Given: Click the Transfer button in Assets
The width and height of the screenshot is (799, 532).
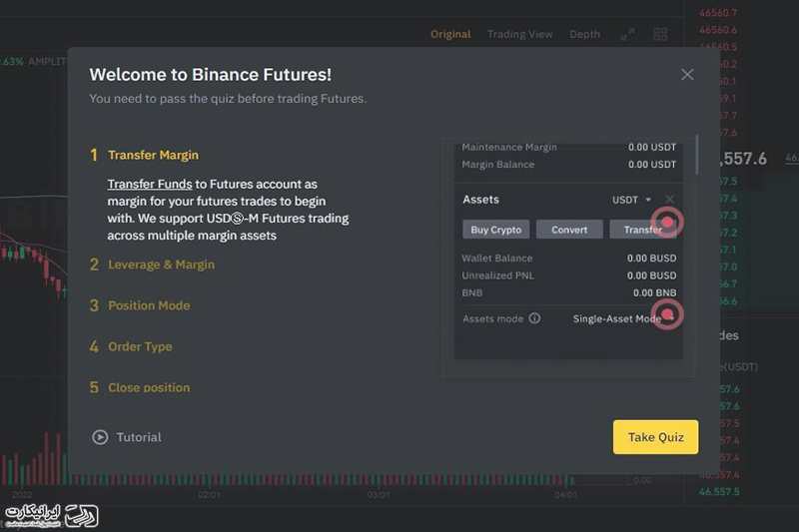Looking at the screenshot, I should tap(642, 230).
